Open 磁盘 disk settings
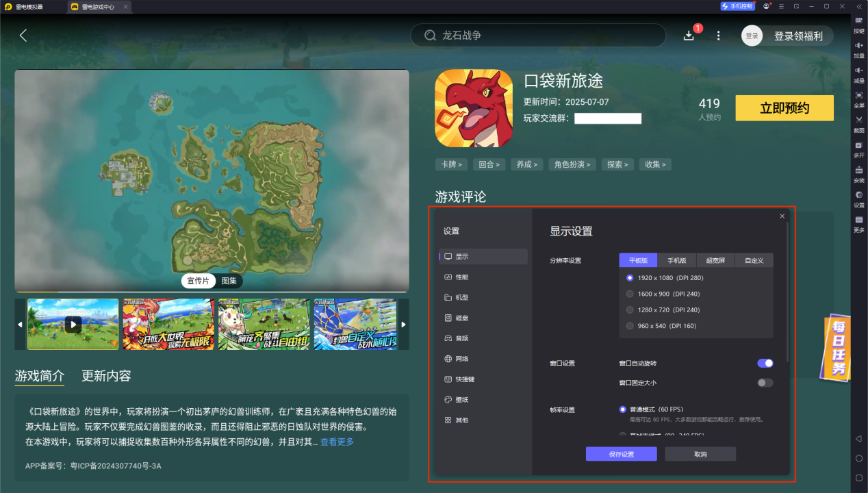 [x=484, y=318]
